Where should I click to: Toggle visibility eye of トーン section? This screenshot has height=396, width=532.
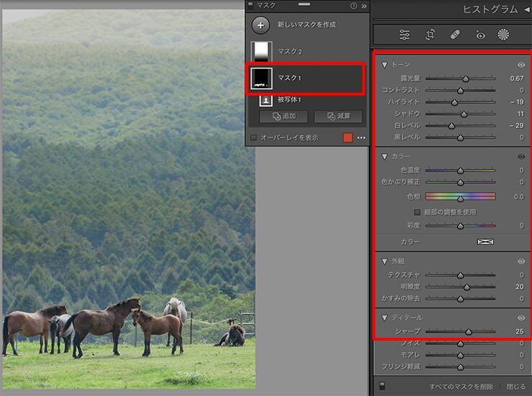(x=521, y=65)
